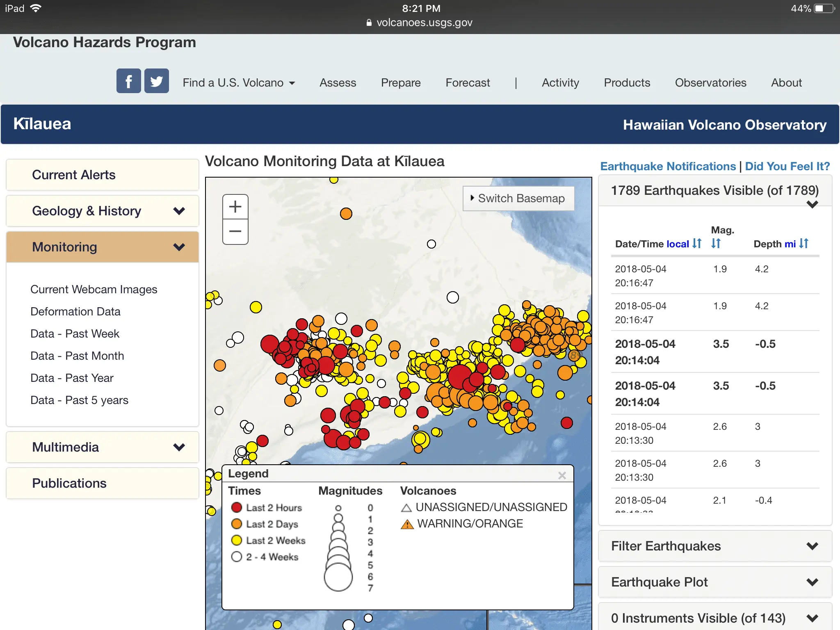This screenshot has height=630, width=840.
Task: Zoom in on the map
Action: pyautogui.click(x=235, y=207)
